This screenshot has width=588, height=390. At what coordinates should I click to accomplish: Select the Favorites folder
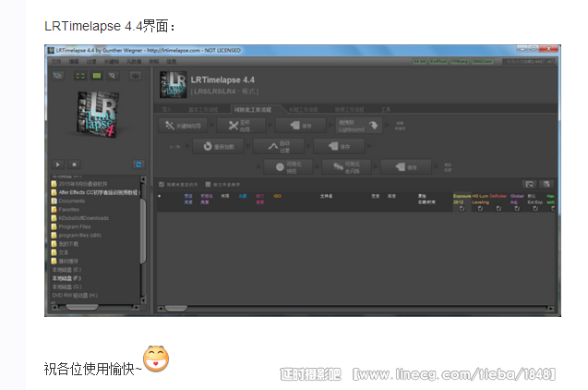point(66,210)
